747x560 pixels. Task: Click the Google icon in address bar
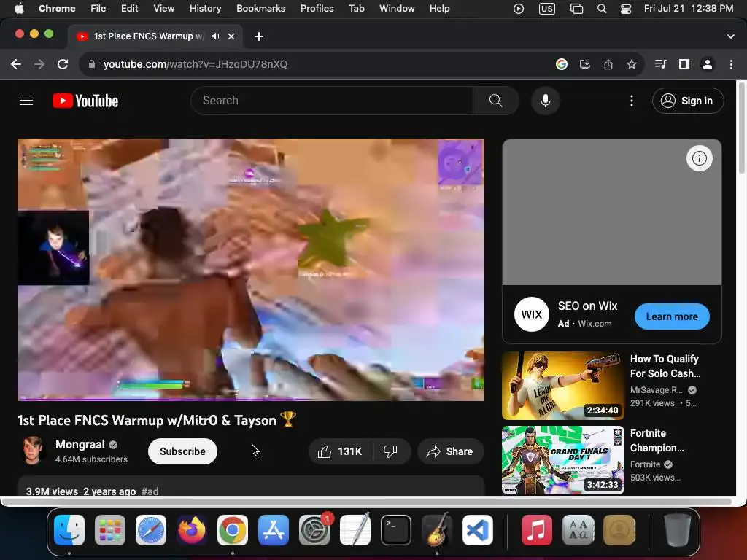pos(562,64)
